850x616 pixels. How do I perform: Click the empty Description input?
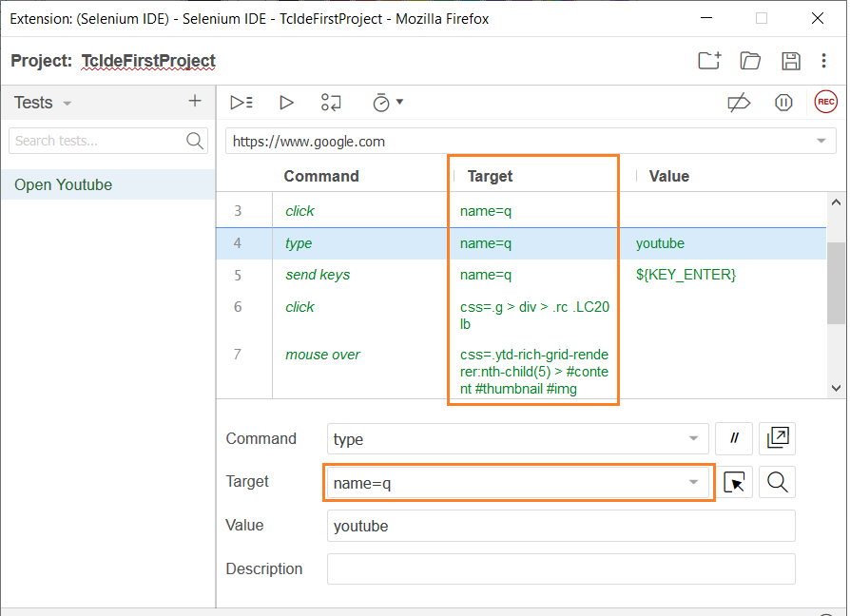561,568
